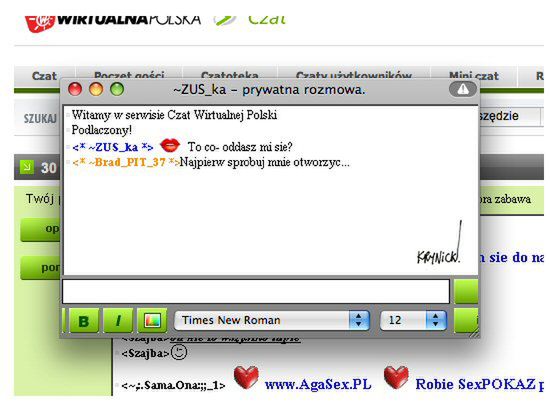Open the Czaty użytkowników tab
The width and height of the screenshot is (550, 412).
354,76
